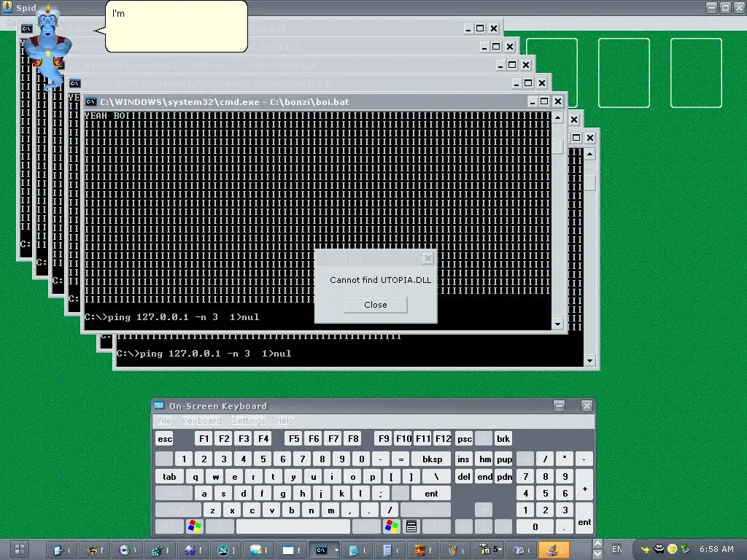Click the application menu key on keyboard
747x560 pixels.
[x=411, y=526]
